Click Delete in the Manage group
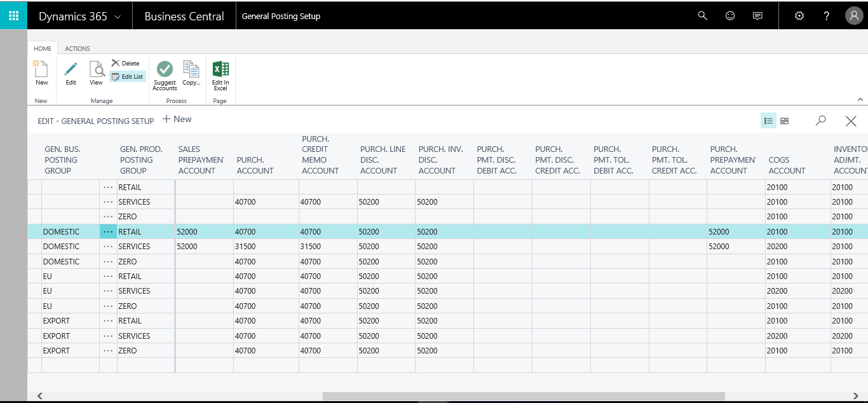This screenshot has height=403, width=868. coord(126,63)
